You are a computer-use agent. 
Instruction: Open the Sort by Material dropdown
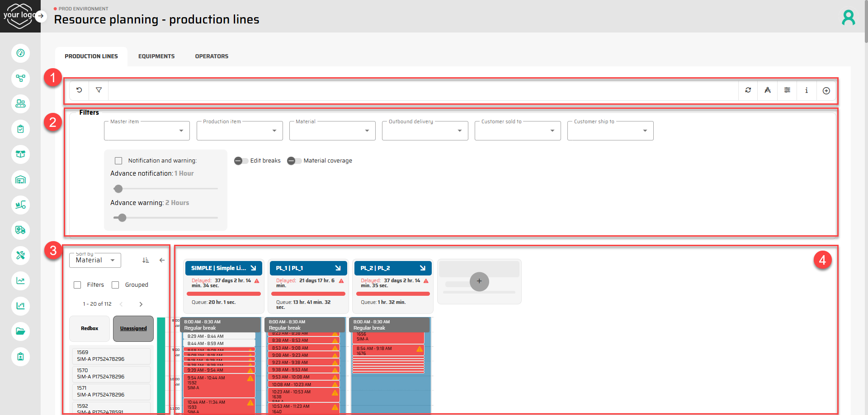coord(95,260)
